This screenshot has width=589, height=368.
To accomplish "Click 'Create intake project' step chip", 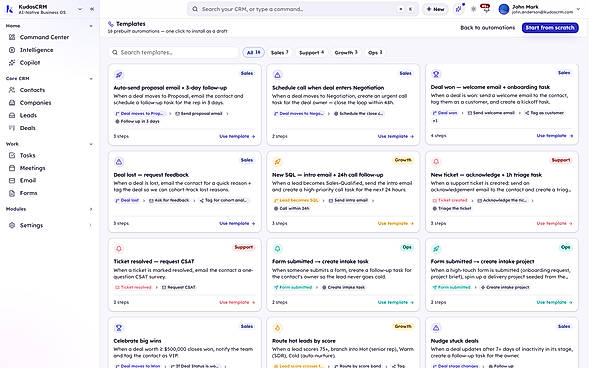I will (505, 287).
